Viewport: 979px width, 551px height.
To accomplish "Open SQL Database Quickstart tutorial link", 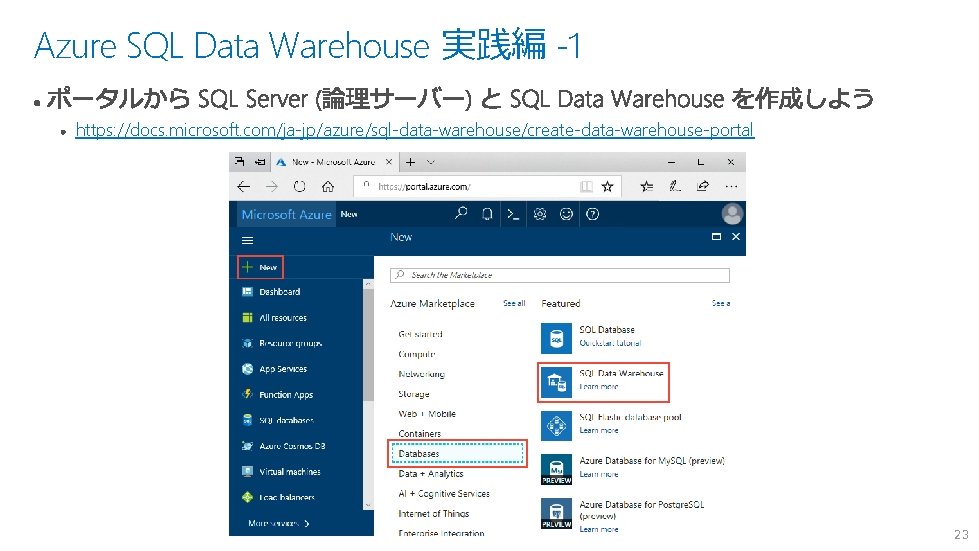I will point(610,343).
